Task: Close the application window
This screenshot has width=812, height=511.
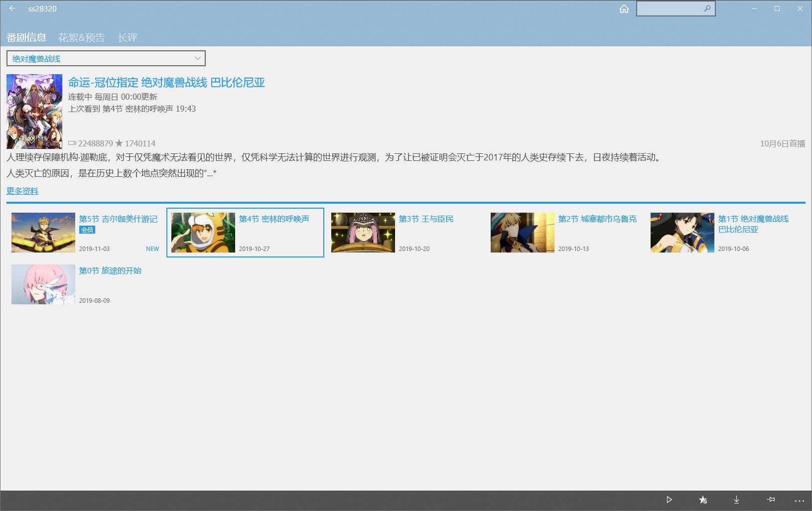Action: click(800, 8)
